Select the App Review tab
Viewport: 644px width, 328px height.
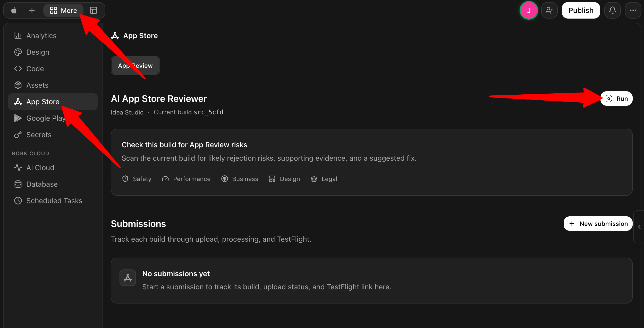click(x=135, y=65)
